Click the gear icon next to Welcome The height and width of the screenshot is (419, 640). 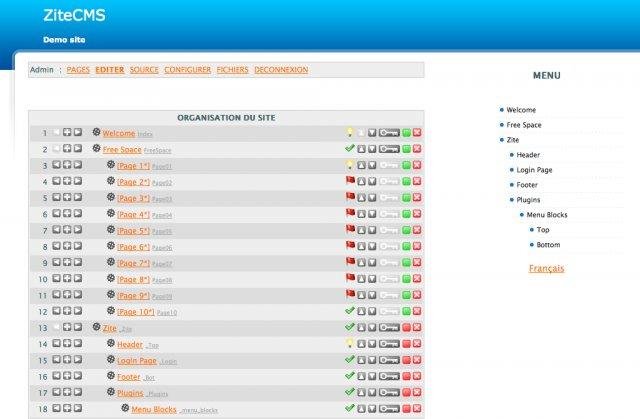(96, 132)
